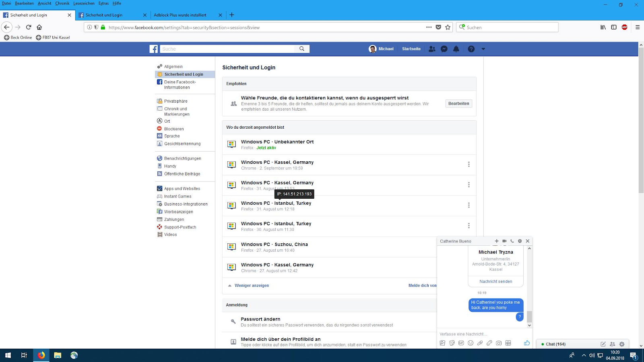The height and width of the screenshot is (362, 644).
Task: Click the Bearbeiten button for trusted friends
Action: (458, 104)
